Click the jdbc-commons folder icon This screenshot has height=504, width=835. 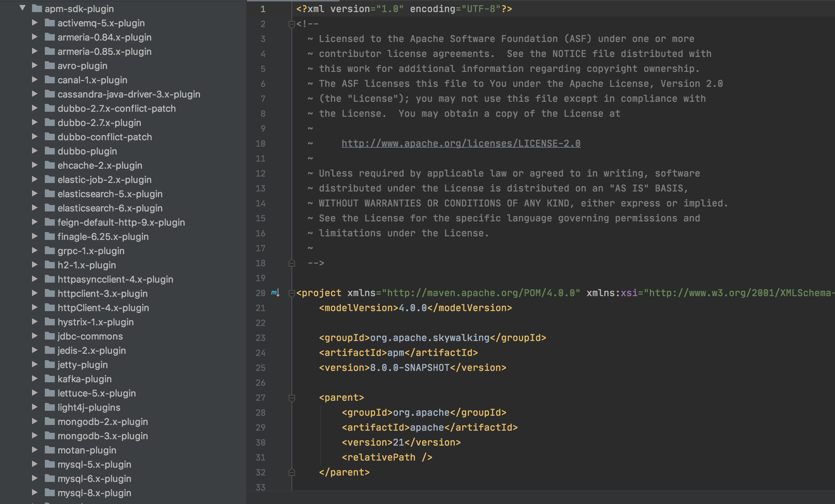tap(49, 336)
